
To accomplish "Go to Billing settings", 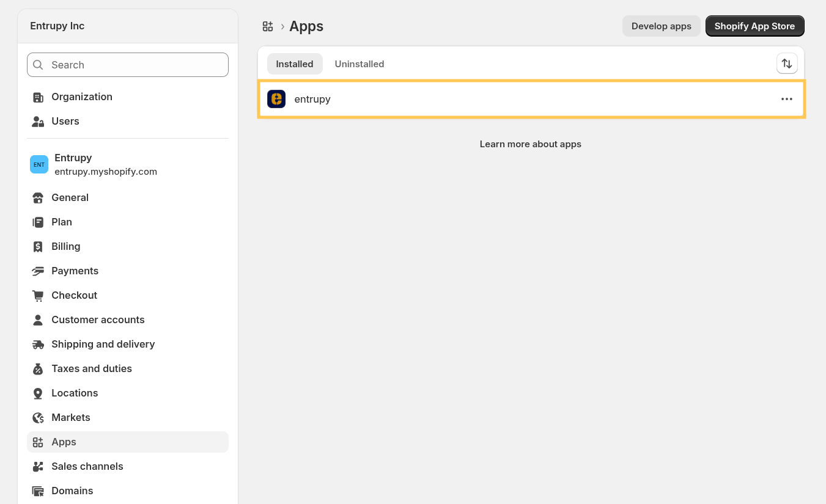I will [128, 247].
